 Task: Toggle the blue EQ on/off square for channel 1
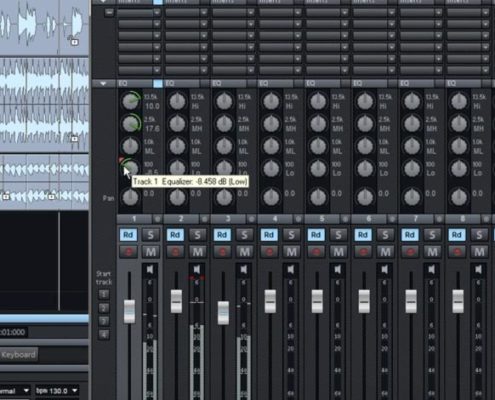(158, 83)
